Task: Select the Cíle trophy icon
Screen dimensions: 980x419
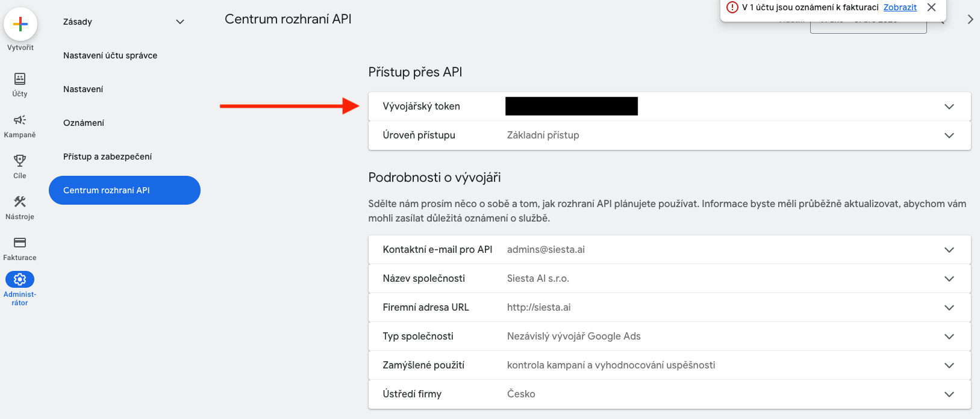Action: (20, 161)
